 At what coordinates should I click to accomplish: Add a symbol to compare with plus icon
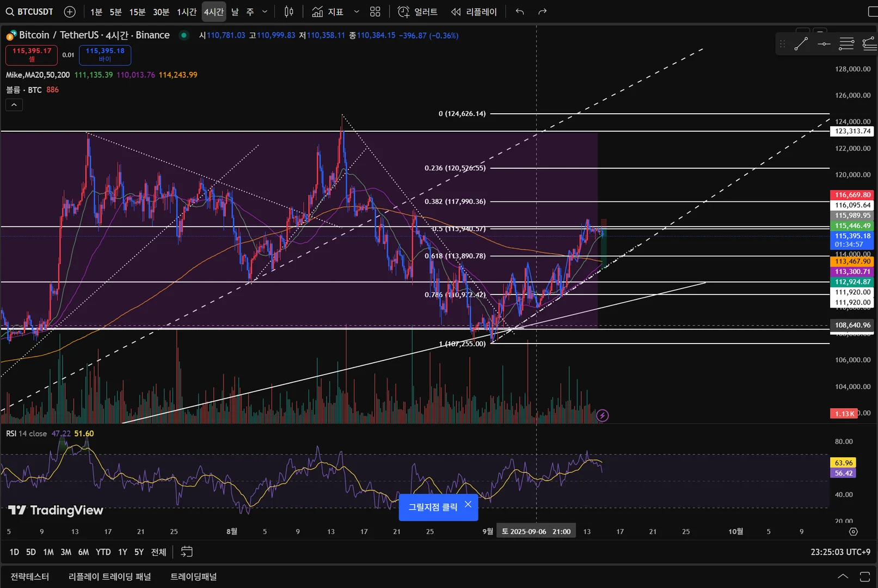[x=70, y=11]
